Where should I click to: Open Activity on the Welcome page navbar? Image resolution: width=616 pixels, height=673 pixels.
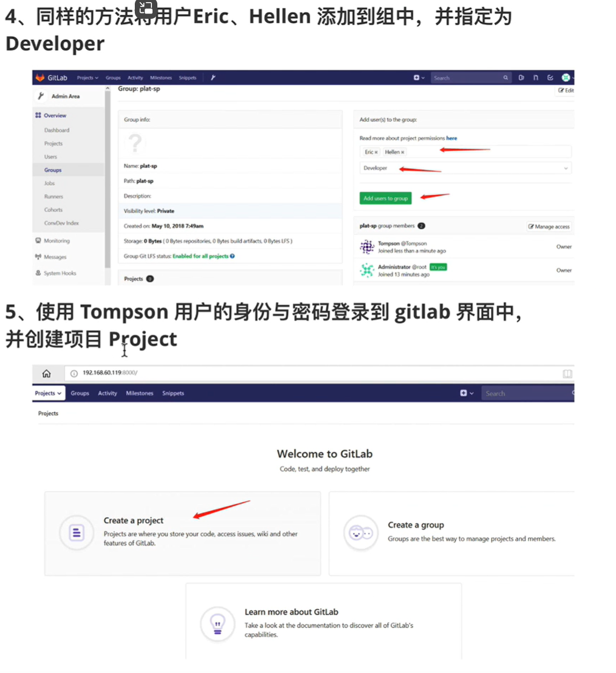107,393
